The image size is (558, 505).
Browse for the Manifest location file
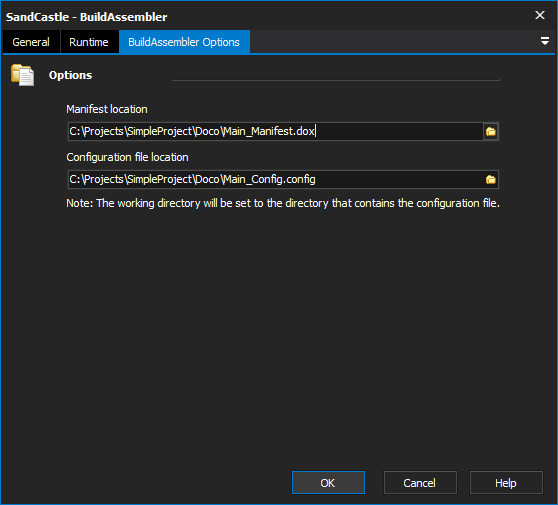(x=491, y=132)
